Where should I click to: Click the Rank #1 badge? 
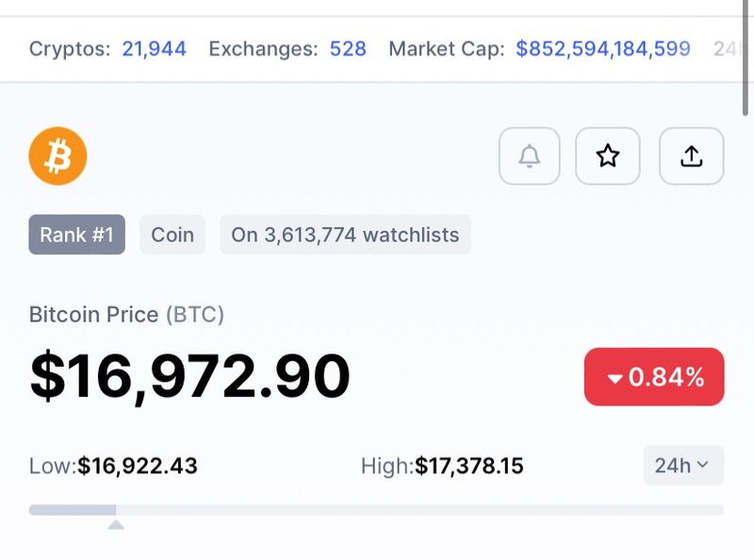(x=76, y=235)
